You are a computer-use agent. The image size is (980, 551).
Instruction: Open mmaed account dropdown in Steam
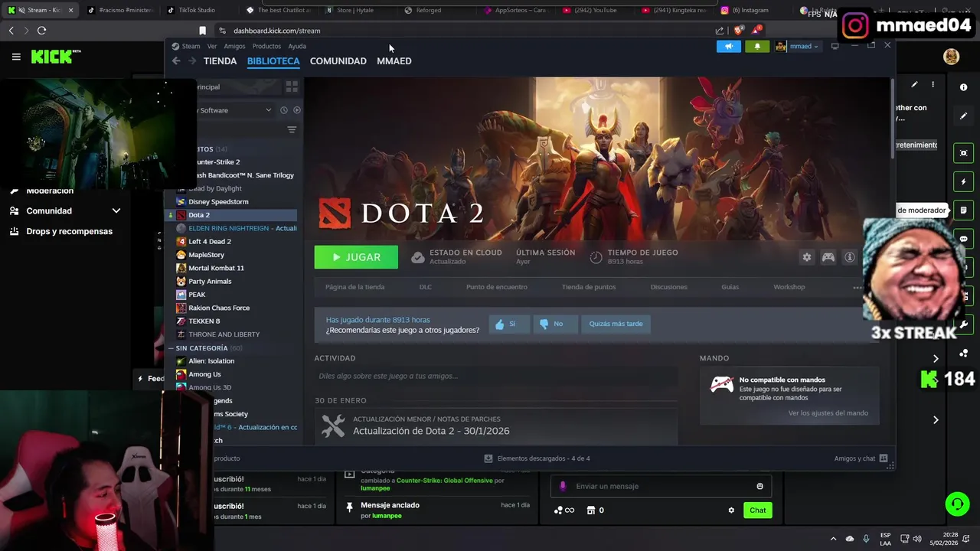[x=797, y=46]
